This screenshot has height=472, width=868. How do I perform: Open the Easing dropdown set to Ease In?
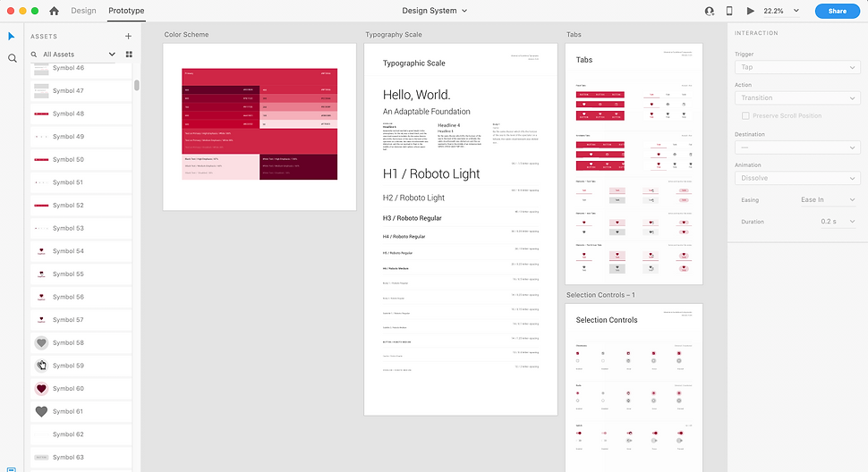pyautogui.click(x=827, y=199)
